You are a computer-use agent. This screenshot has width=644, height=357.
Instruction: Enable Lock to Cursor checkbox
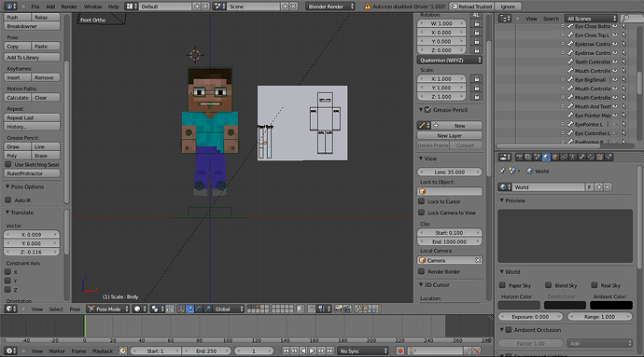421,201
